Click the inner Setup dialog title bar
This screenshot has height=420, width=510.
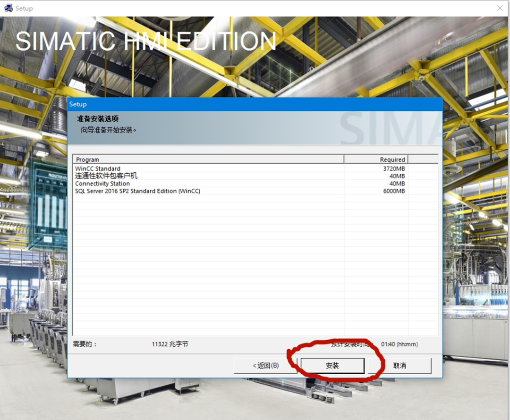click(255, 104)
